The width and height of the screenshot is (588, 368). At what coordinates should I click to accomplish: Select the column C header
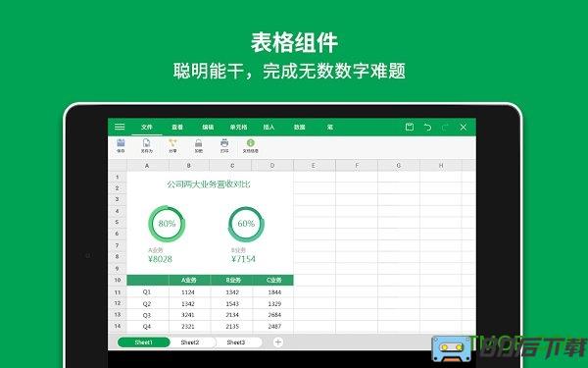[231, 165]
